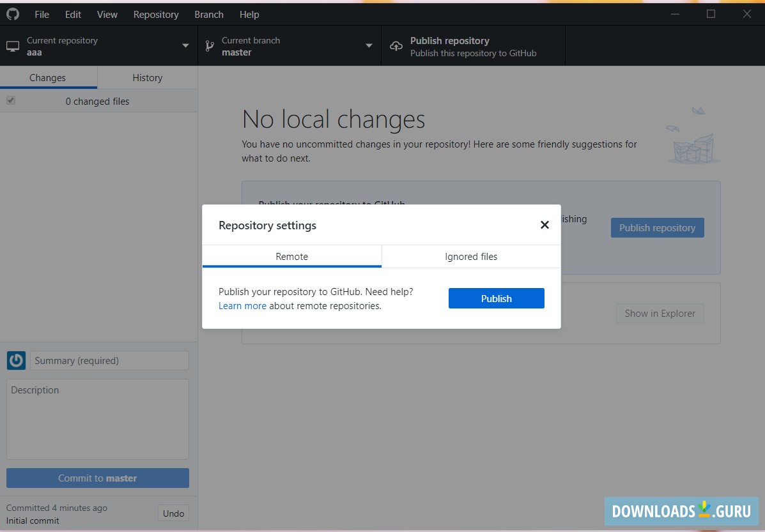
Task: Select the Ignored files tab
Action: pos(471,257)
